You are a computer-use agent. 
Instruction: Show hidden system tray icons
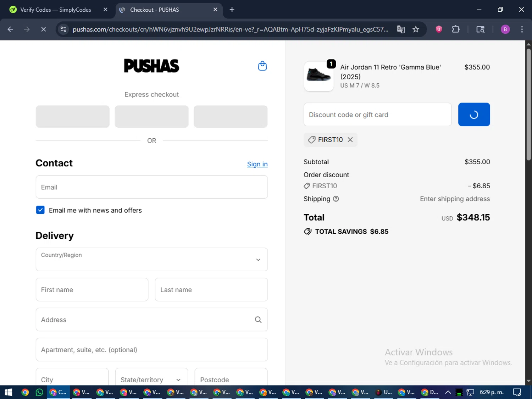[x=448, y=392]
